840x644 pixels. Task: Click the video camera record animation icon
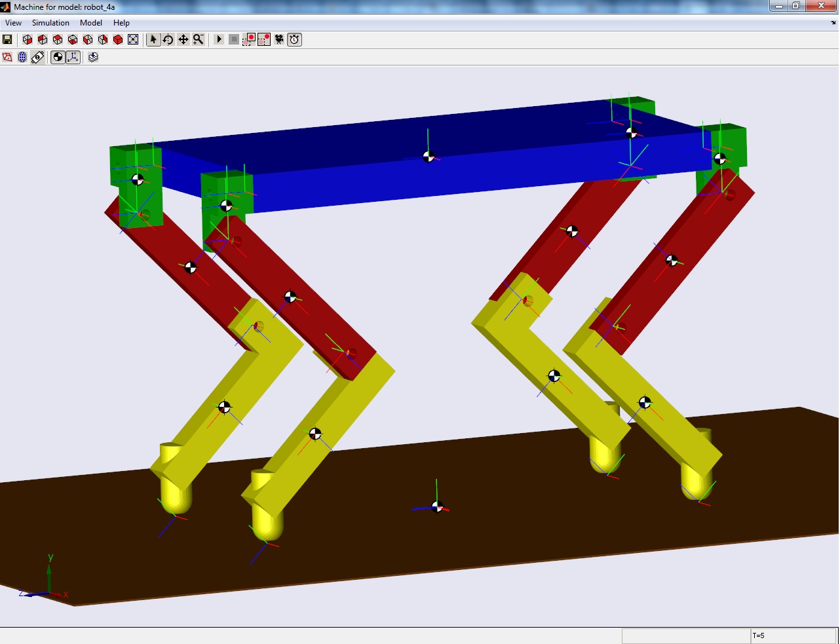click(x=279, y=39)
